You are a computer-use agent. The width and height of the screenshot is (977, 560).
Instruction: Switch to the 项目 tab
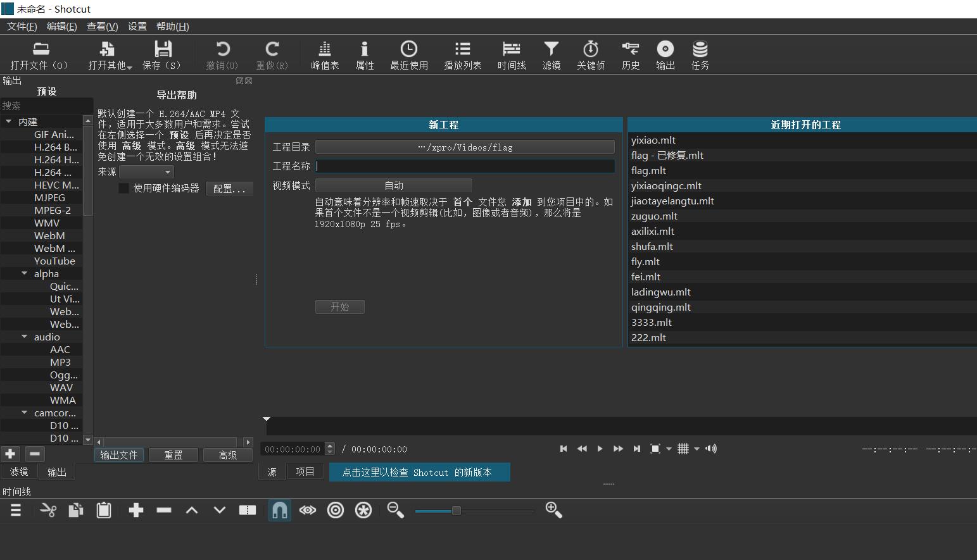click(x=305, y=471)
